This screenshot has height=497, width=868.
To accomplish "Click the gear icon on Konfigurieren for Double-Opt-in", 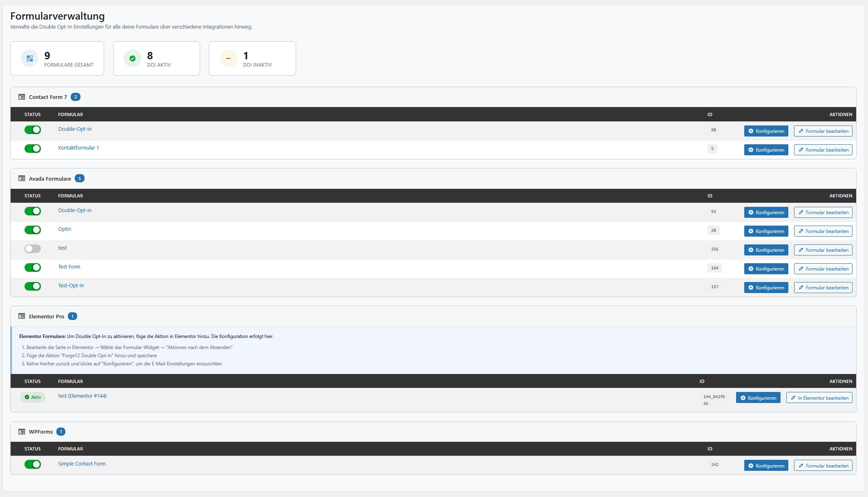I will point(751,131).
